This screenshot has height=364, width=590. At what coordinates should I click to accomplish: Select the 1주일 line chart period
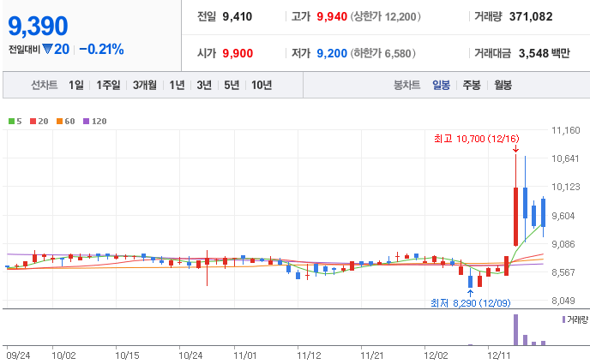pyautogui.click(x=108, y=85)
